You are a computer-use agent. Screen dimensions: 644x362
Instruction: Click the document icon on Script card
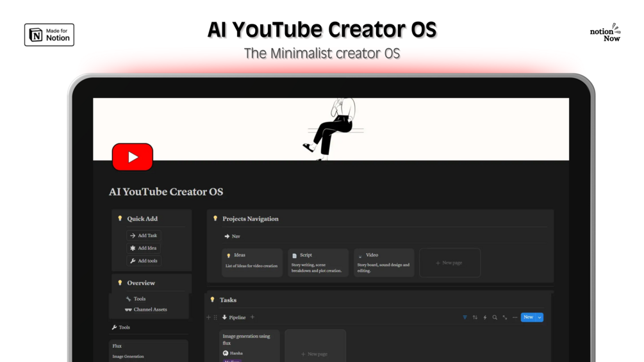pos(295,255)
